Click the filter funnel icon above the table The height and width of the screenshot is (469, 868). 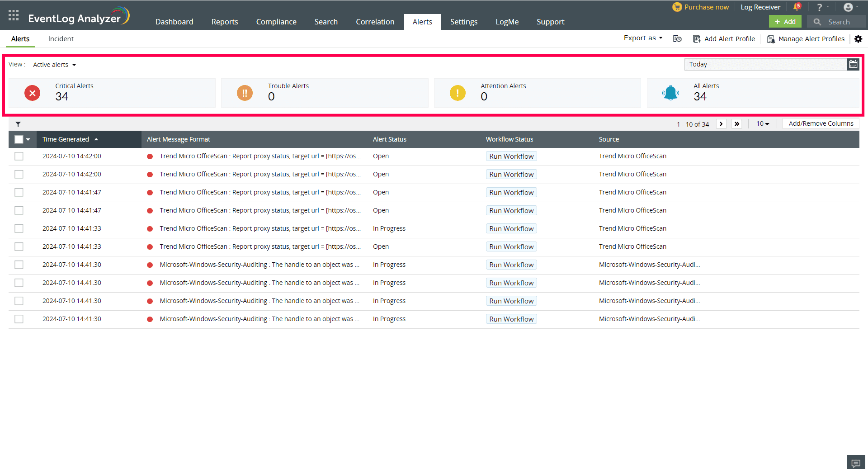click(x=18, y=123)
